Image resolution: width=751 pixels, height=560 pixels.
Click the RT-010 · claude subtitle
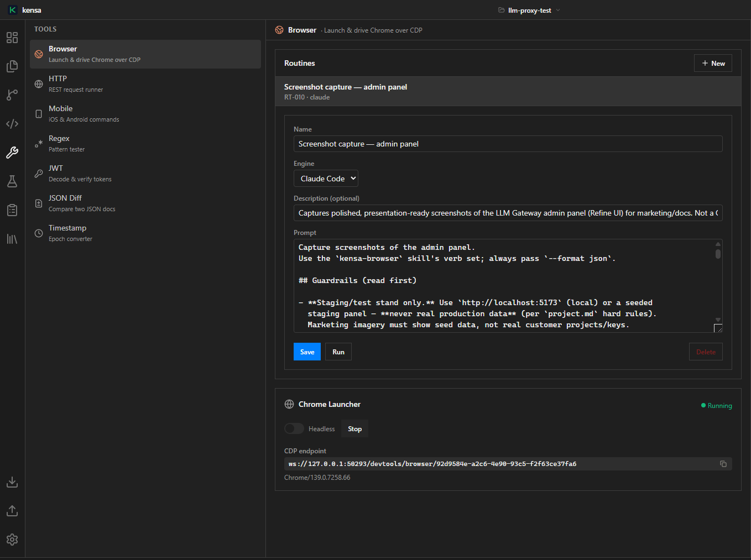pos(307,97)
